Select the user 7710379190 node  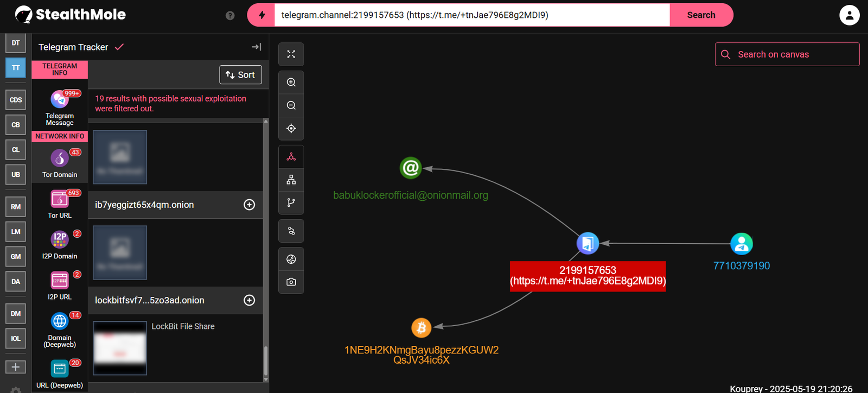[x=742, y=244]
